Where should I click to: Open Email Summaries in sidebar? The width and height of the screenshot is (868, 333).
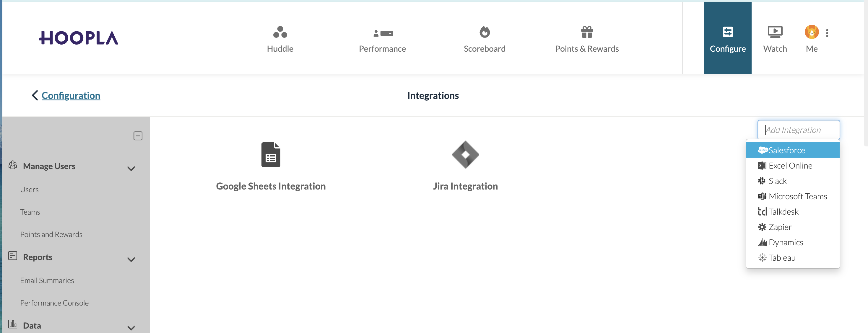click(x=47, y=280)
